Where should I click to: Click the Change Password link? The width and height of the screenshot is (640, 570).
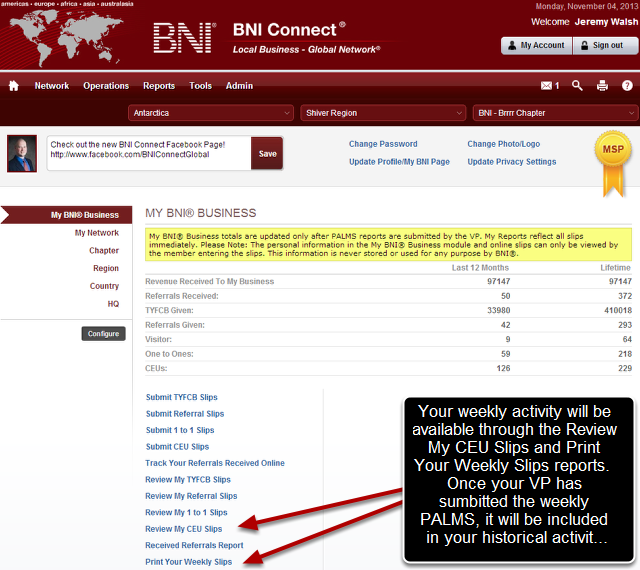[x=383, y=144]
